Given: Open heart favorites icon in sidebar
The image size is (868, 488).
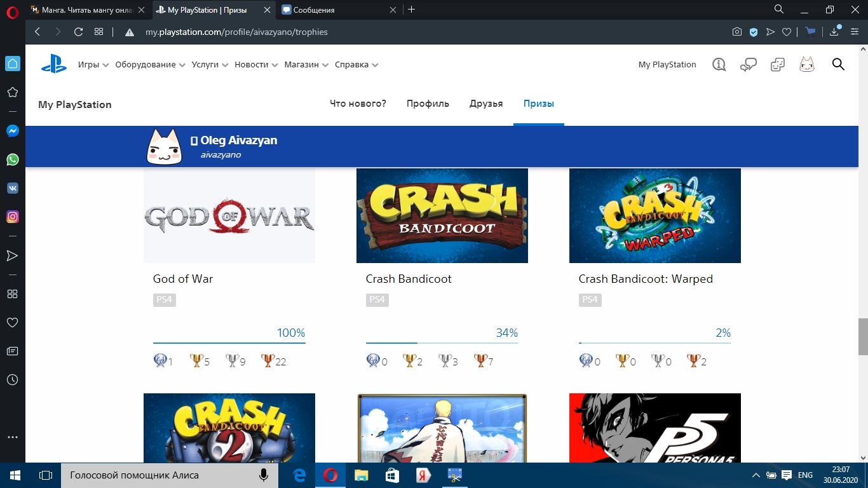Looking at the screenshot, I should point(12,323).
